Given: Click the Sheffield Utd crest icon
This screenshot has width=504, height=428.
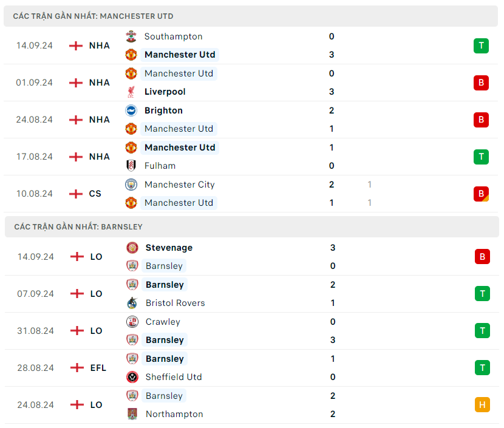Looking at the screenshot, I should click(x=132, y=377).
